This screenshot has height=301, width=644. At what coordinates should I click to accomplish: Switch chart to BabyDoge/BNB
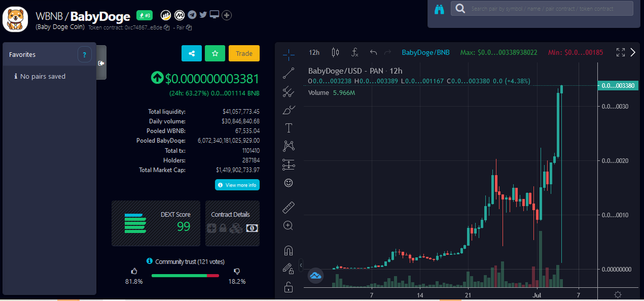click(x=426, y=52)
